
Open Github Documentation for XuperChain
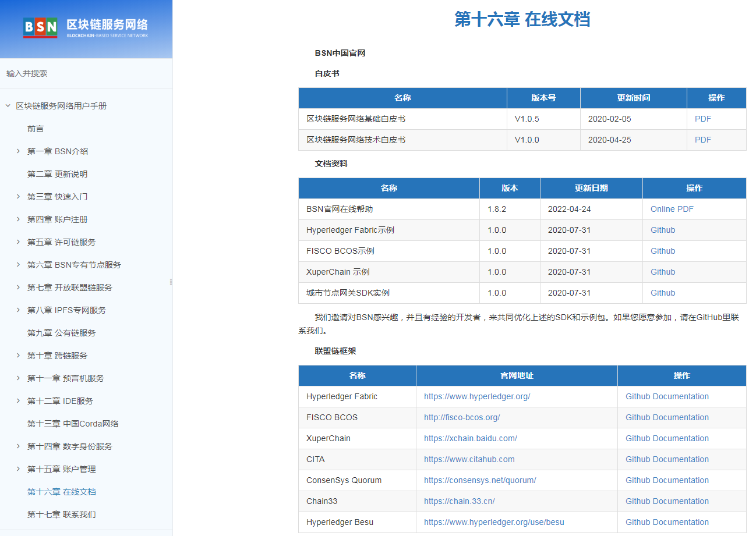click(667, 438)
